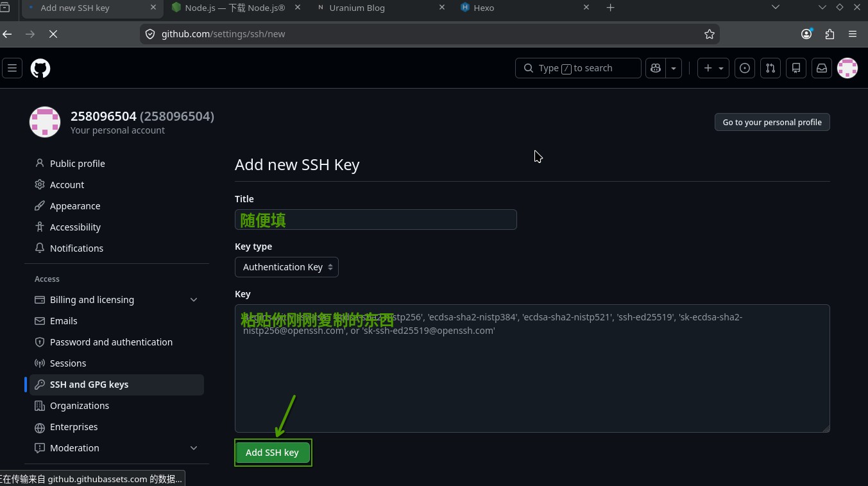Click the Billing credit card icon

[40, 299]
